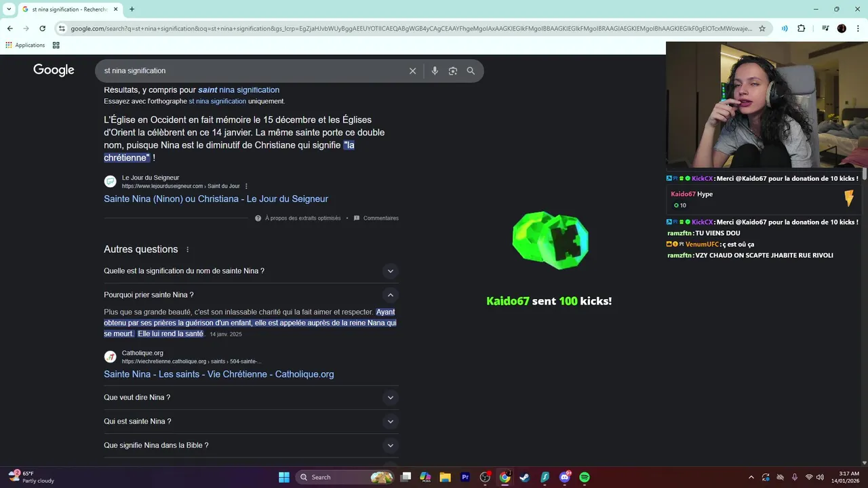The width and height of the screenshot is (868, 488).
Task: Open OBS Studio from taskbar
Action: (485, 477)
